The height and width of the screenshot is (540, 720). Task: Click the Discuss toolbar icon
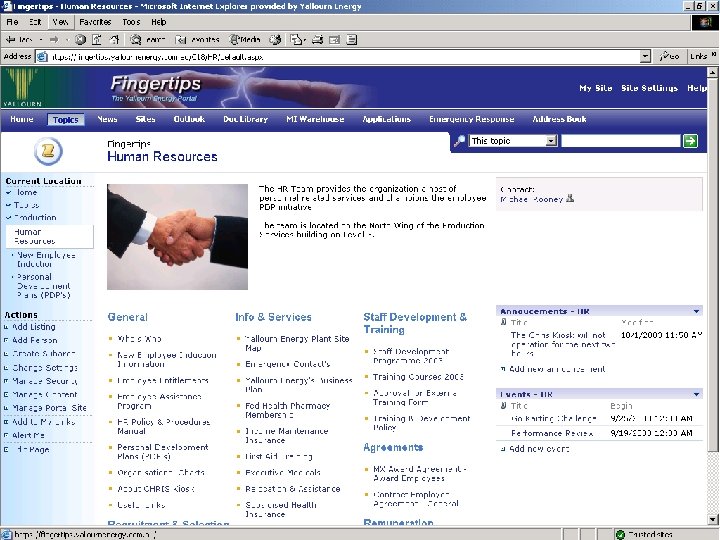pos(351,40)
